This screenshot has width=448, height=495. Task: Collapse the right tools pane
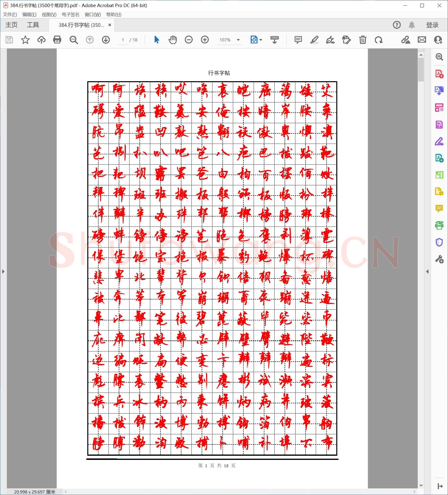click(x=427, y=271)
